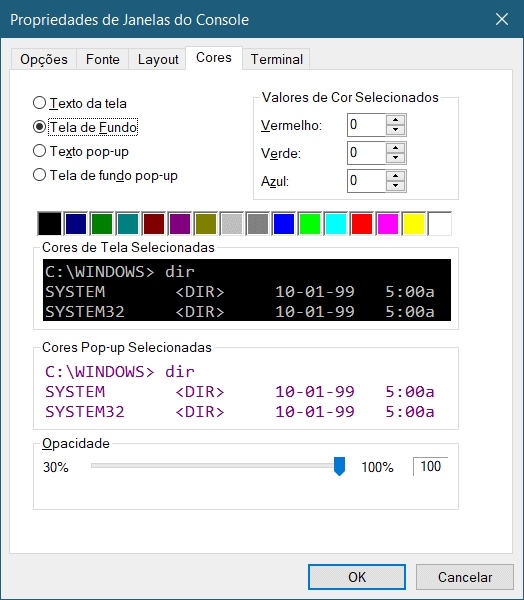This screenshot has height=600, width=524.
Task: Pick the dark navy blue swatch
Action: tap(75, 223)
